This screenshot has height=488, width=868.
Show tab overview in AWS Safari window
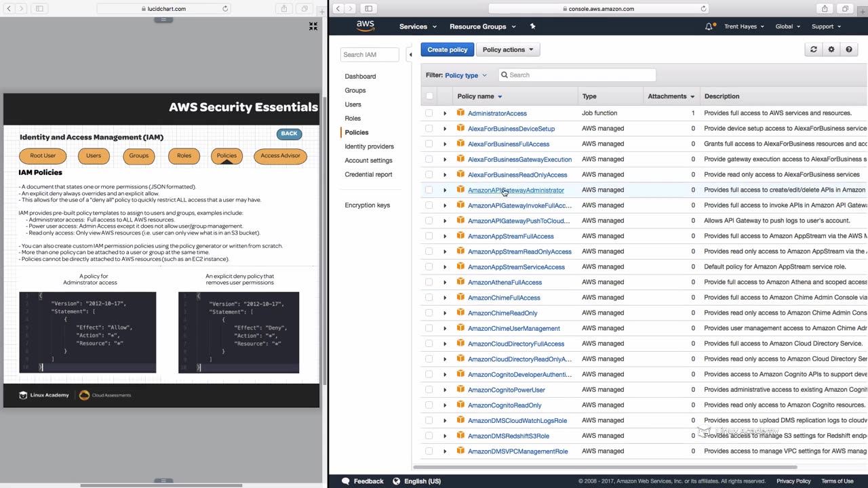coord(845,9)
